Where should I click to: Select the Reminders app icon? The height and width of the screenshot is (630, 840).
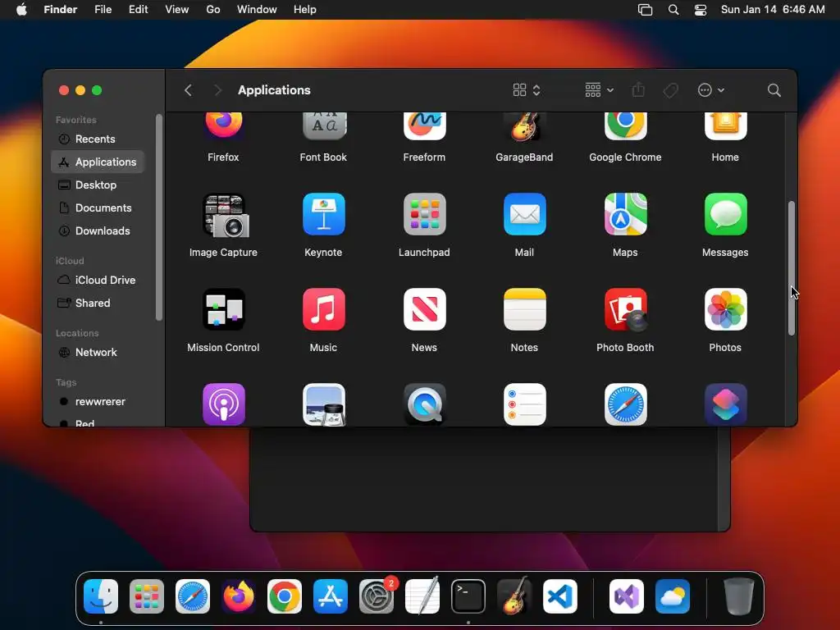coord(524,404)
